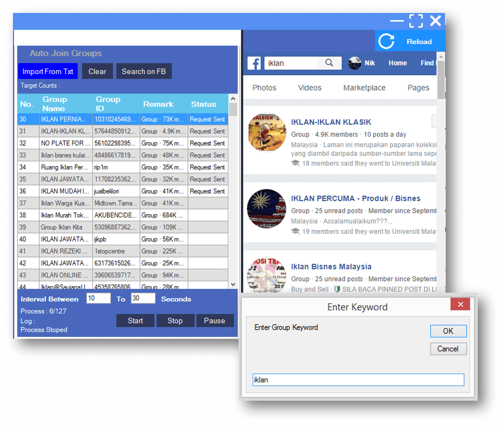The height and width of the screenshot is (427, 504).
Task: Open IKLAN PERCUMA group picture
Action: 267,209
